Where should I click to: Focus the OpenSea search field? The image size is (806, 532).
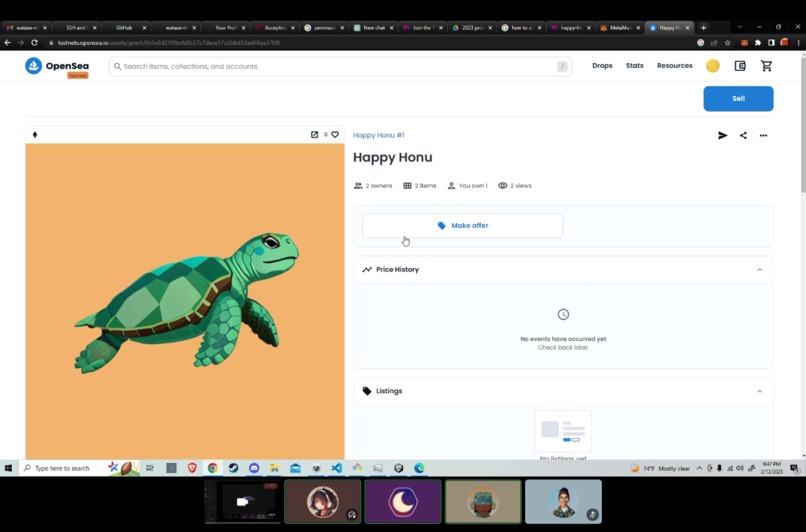(340, 66)
